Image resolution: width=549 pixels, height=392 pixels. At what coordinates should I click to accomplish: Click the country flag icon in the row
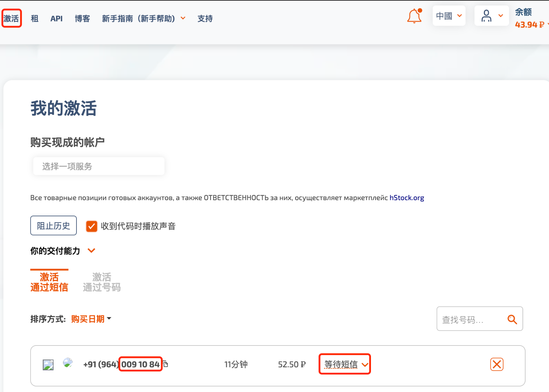point(68,362)
